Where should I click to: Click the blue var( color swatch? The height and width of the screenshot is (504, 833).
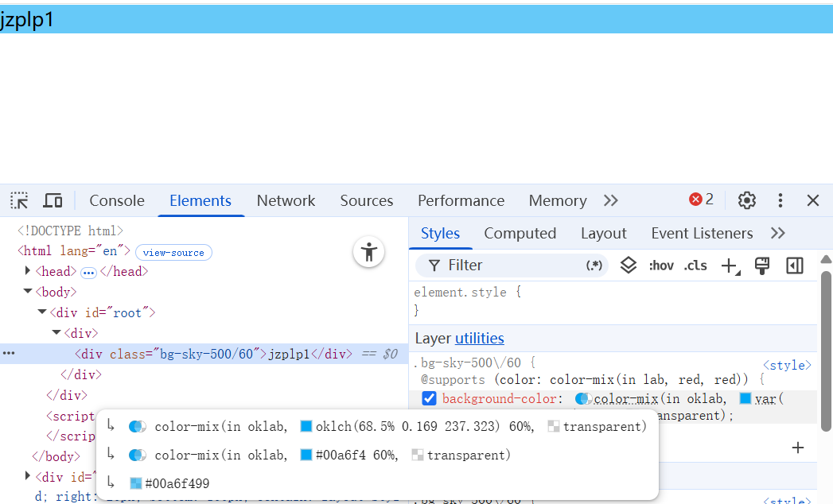click(745, 398)
